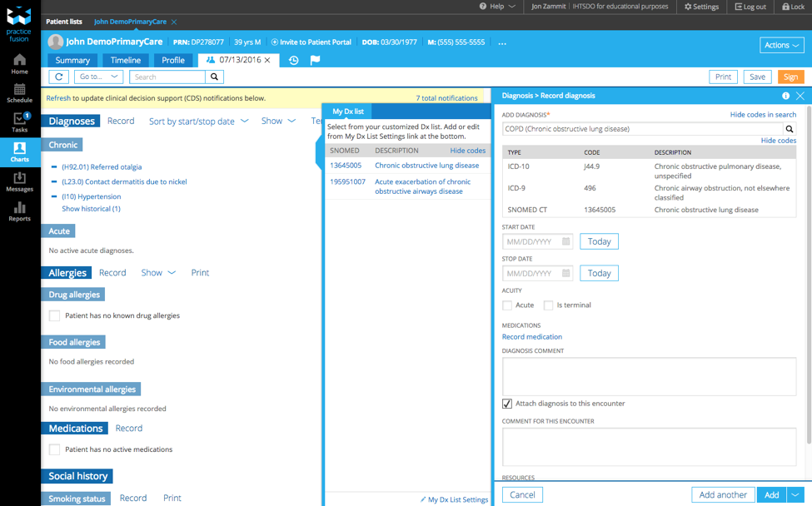Check the Acute acuity checkbox
Screen dimensions: 812x506
[507, 305]
